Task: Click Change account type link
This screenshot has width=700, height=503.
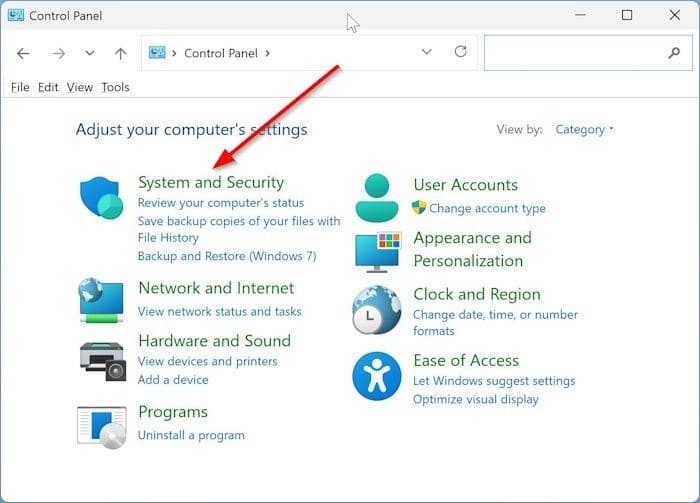Action: click(x=487, y=208)
